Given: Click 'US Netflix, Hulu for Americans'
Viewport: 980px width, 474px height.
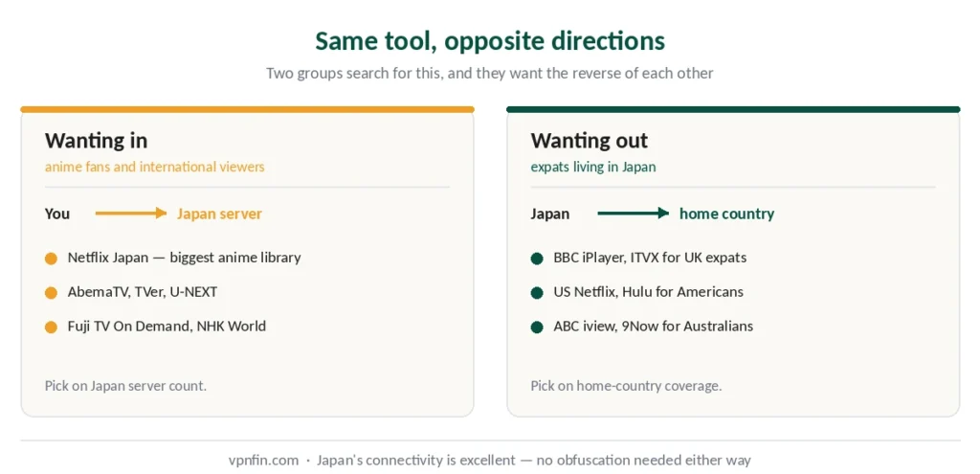Looking at the screenshot, I should (648, 291).
